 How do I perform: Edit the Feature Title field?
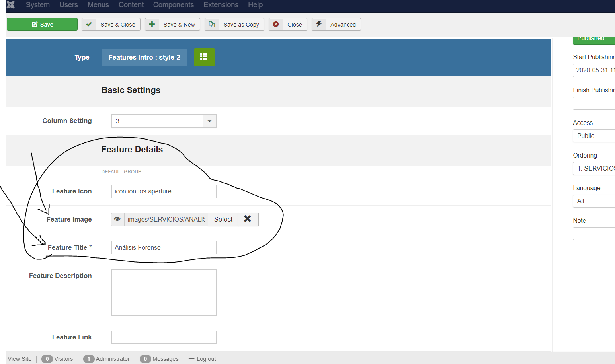click(164, 247)
